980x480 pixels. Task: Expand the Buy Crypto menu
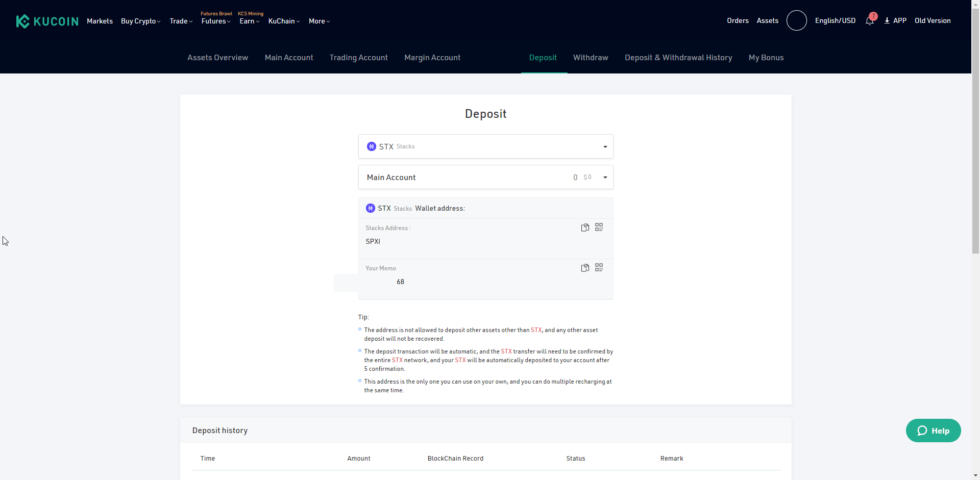[x=140, y=21]
